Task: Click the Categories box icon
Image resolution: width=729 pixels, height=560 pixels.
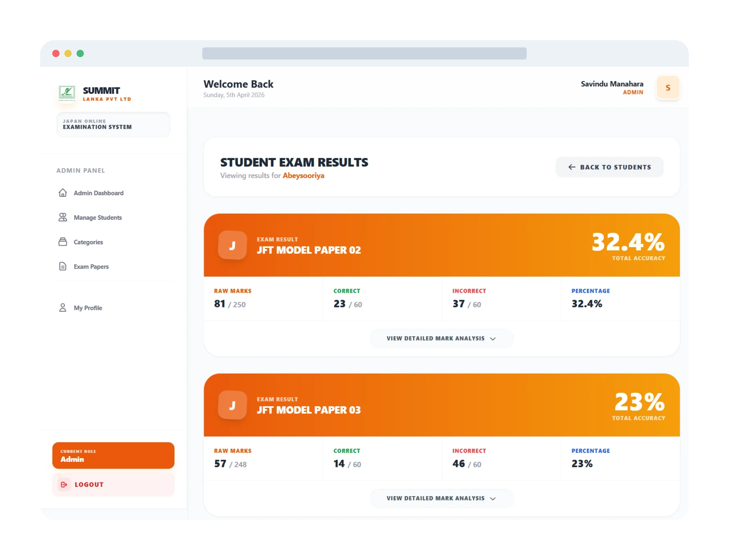Action: 63,242
